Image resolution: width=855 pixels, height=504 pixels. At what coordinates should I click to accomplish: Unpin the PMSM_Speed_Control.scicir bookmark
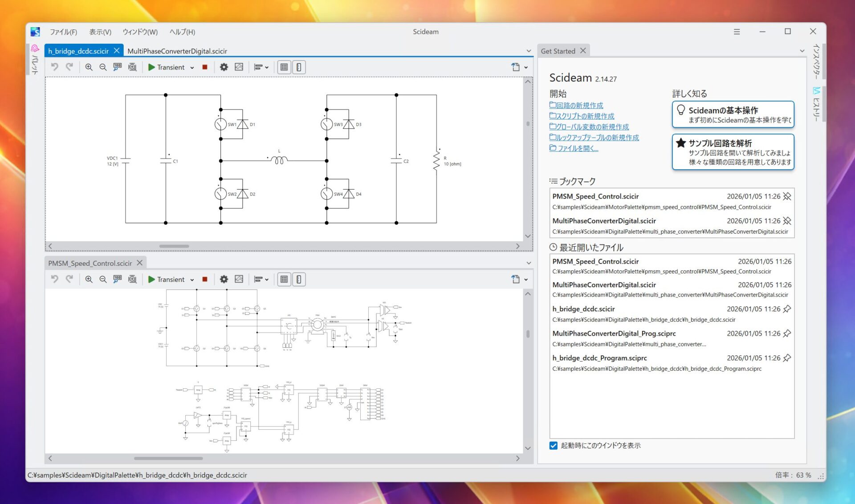(x=787, y=196)
